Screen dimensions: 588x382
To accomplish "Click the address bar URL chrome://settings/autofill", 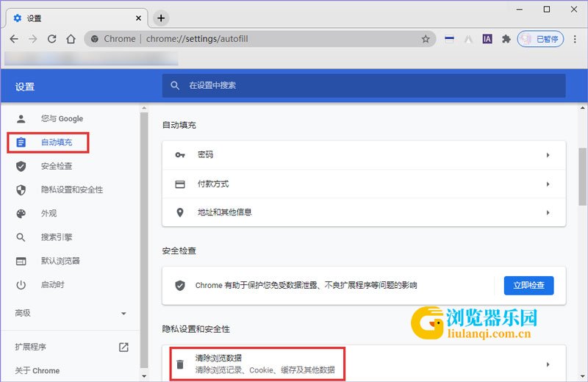I will [x=197, y=39].
